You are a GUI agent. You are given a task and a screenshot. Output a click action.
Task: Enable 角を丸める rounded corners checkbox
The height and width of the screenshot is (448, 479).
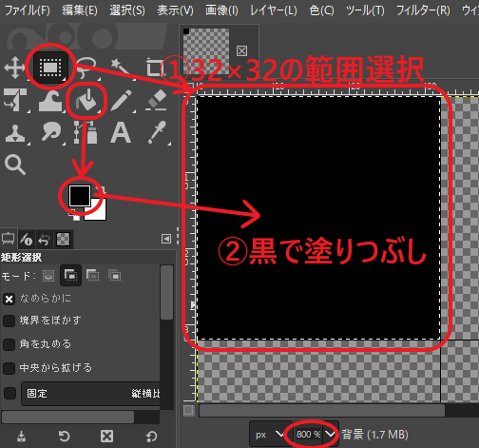9,344
